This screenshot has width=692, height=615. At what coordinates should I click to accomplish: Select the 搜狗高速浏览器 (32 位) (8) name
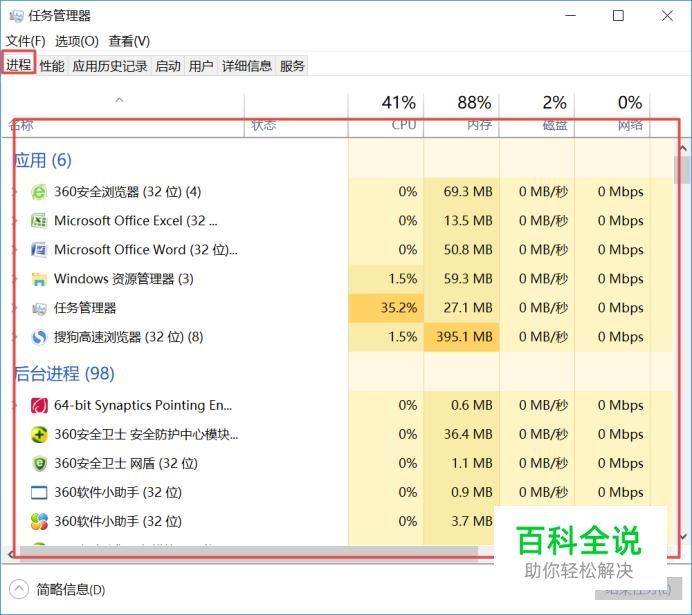point(128,337)
